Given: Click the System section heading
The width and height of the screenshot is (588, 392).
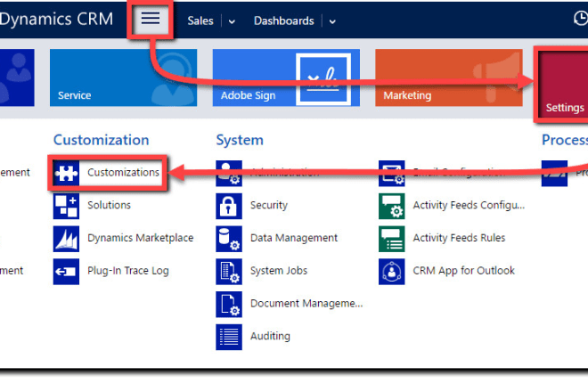Looking at the screenshot, I should pos(240,140).
